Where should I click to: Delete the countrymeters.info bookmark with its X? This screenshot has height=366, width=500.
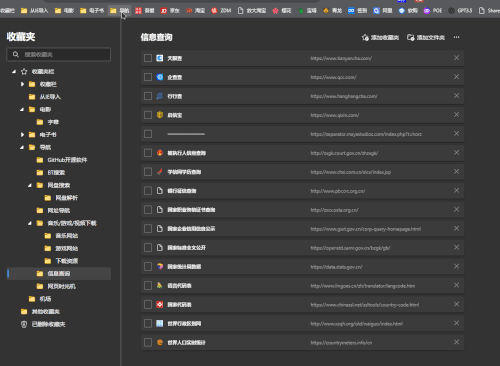point(457,342)
